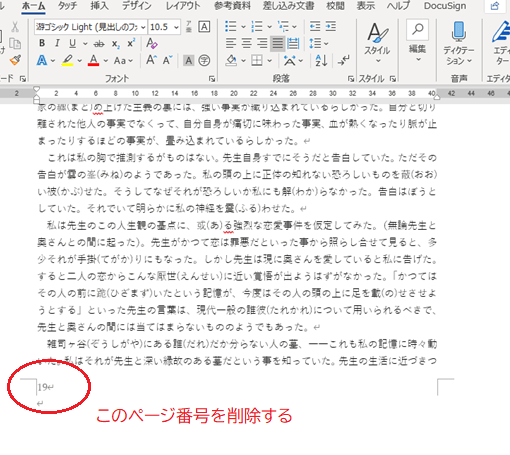Toggle character shading button
This screenshot has width=510, height=455.
(x=189, y=61)
